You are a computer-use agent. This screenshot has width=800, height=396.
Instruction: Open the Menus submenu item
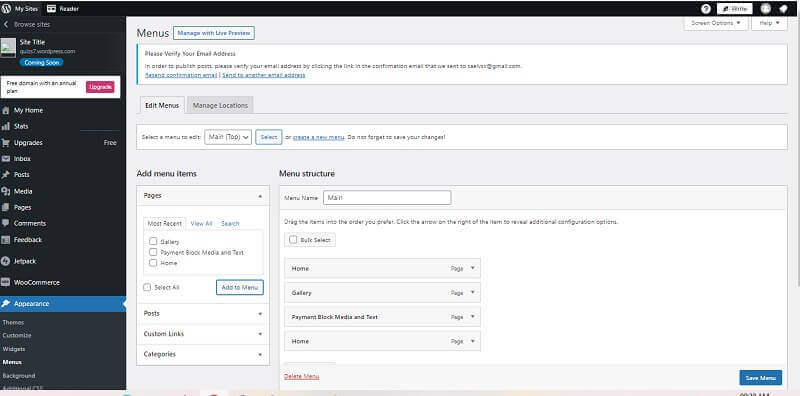[x=12, y=362]
